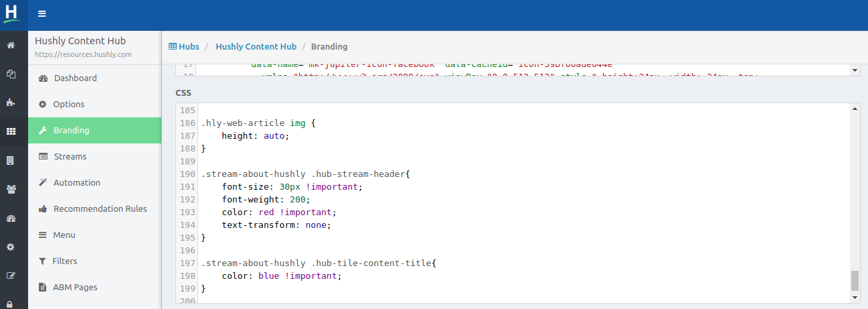This screenshot has width=868, height=309.
Task: Open Automation section
Action: coord(94,183)
